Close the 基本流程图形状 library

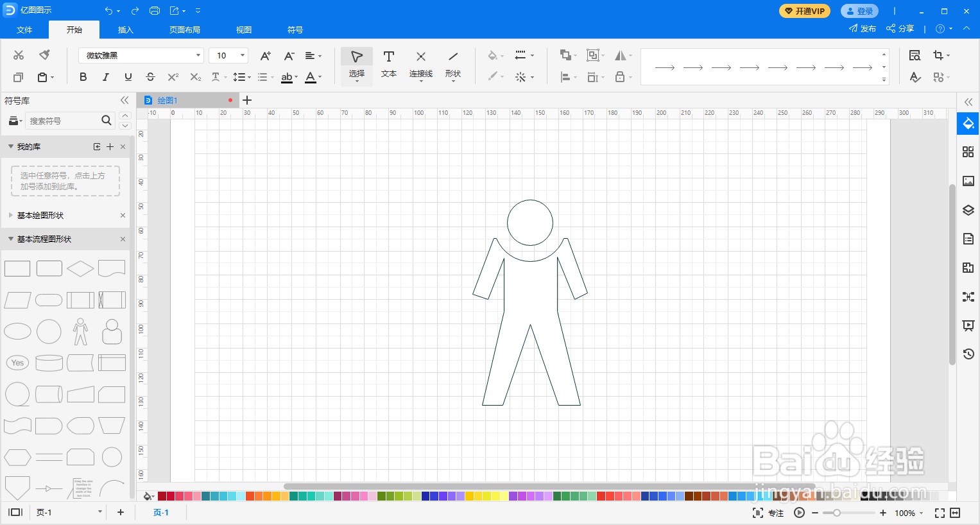[x=123, y=239]
